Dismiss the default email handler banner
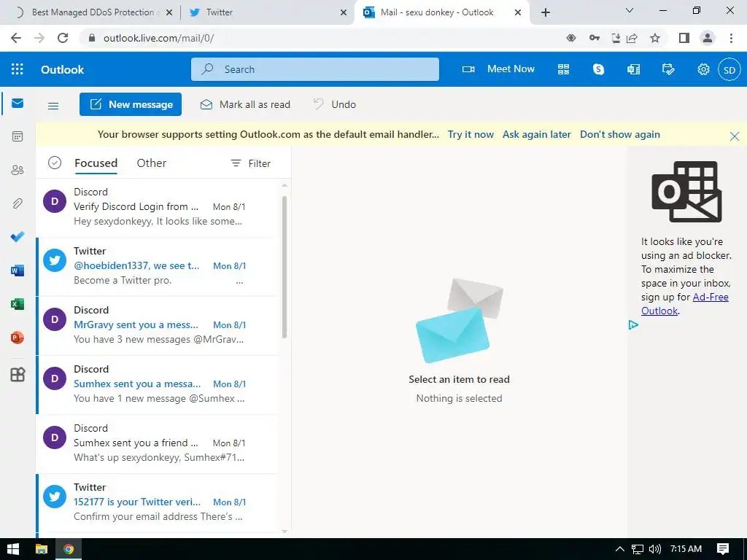The image size is (747, 560). tap(734, 136)
